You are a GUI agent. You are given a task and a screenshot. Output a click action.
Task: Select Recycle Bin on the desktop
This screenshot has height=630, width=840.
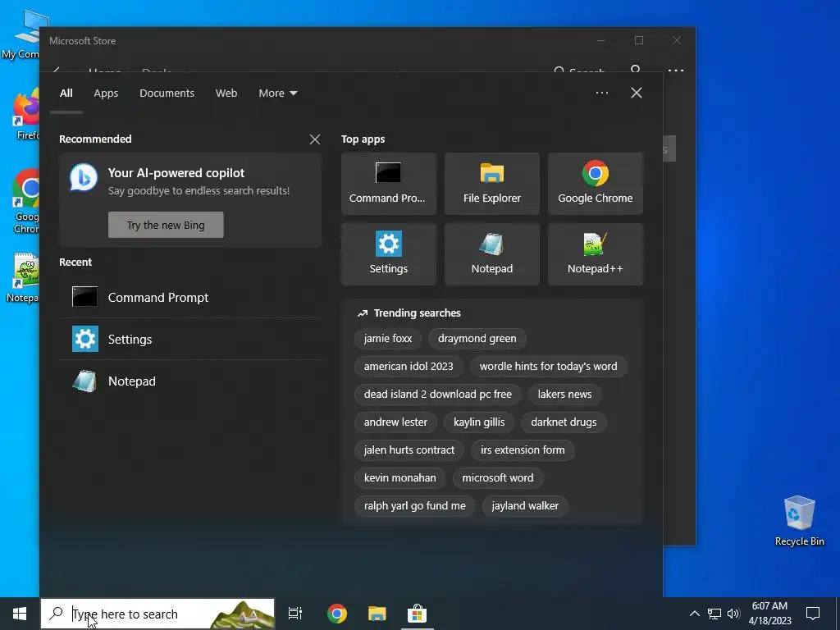coord(799,521)
